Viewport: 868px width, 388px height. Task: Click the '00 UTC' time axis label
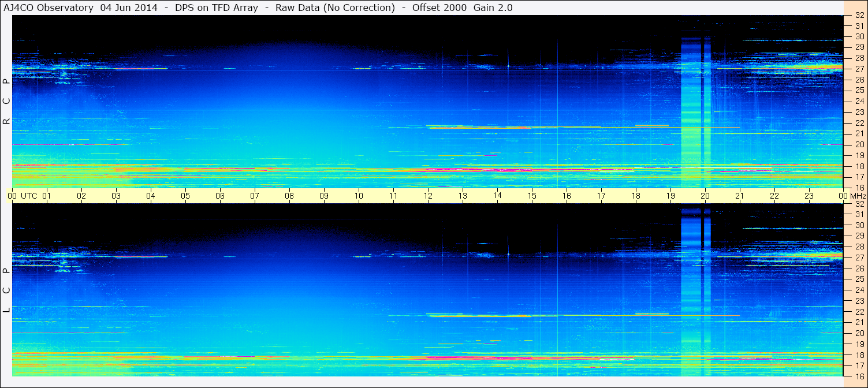coord(23,196)
